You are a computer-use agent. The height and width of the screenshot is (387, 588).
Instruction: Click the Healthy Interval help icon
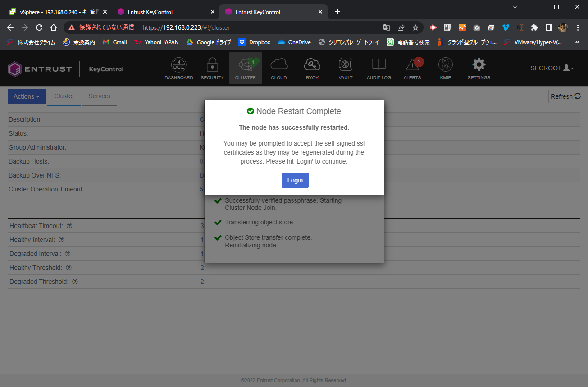pos(61,240)
